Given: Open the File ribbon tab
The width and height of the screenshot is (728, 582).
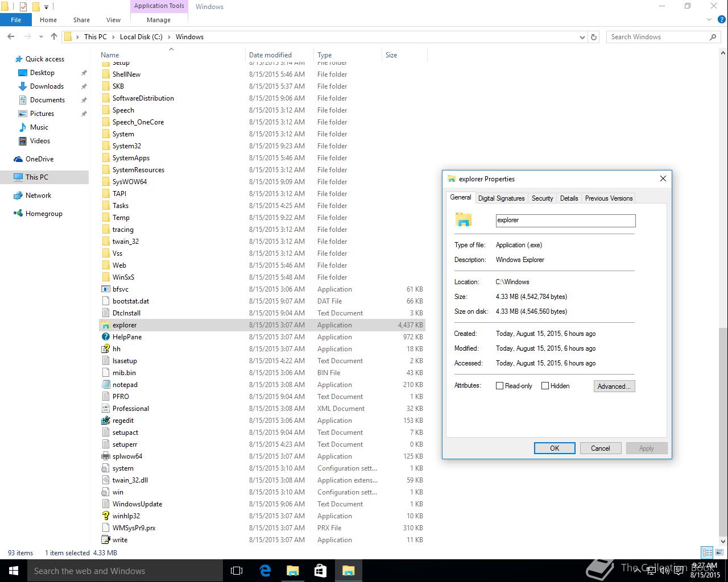Looking at the screenshot, I should tap(16, 20).
